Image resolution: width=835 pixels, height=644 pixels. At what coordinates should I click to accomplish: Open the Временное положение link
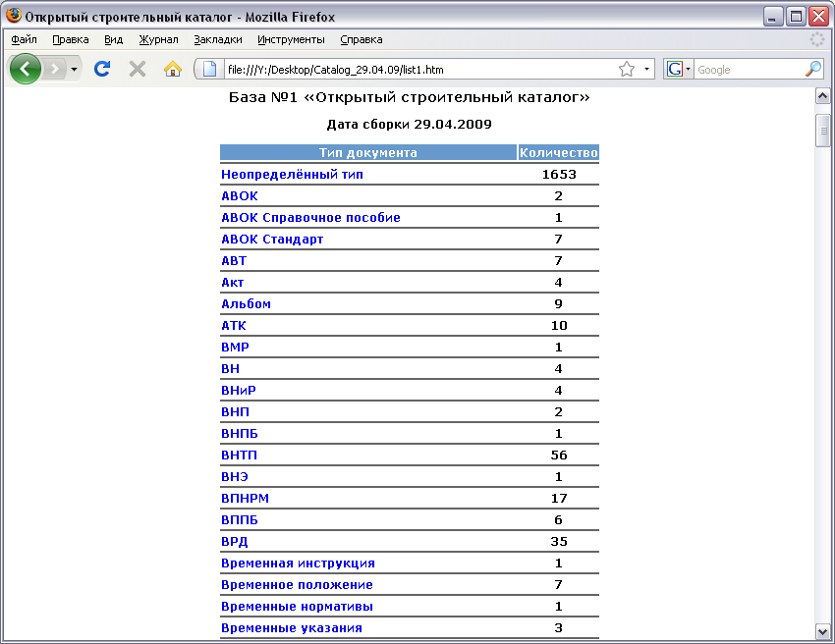point(297,584)
